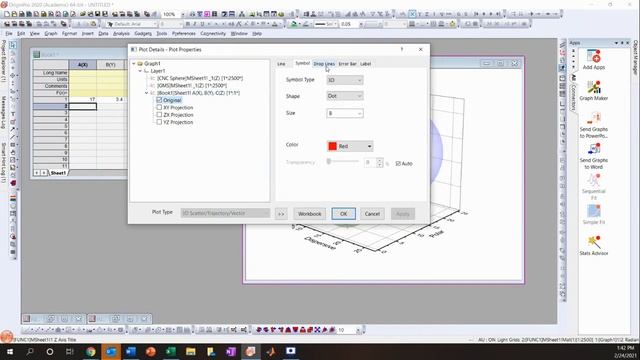Viewport: 640px width, 360px height.
Task: Open File Explorer from the taskbar
Action: tap(191, 351)
